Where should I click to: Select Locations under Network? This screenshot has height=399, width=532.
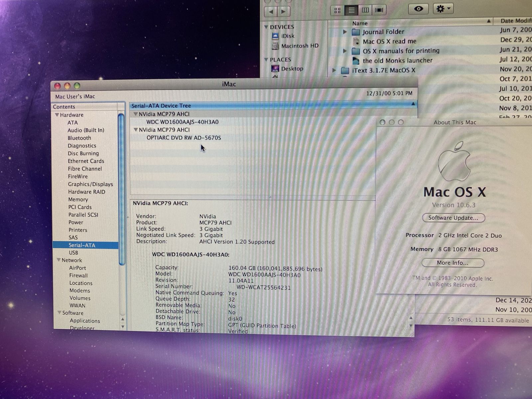(x=81, y=283)
